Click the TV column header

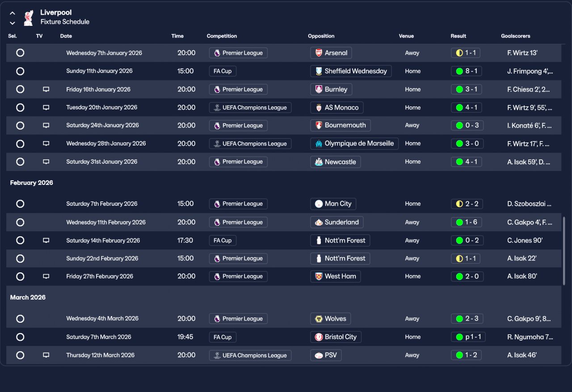(39, 36)
